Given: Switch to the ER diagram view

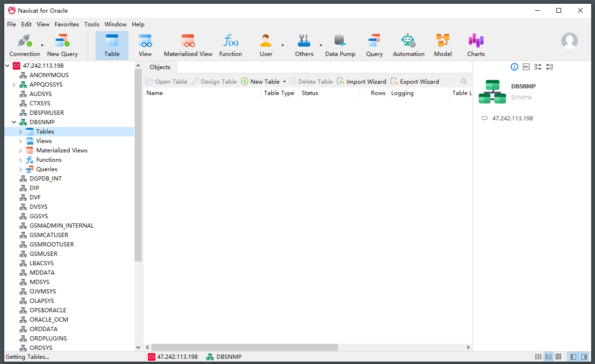Looking at the screenshot, I should coord(558,357).
